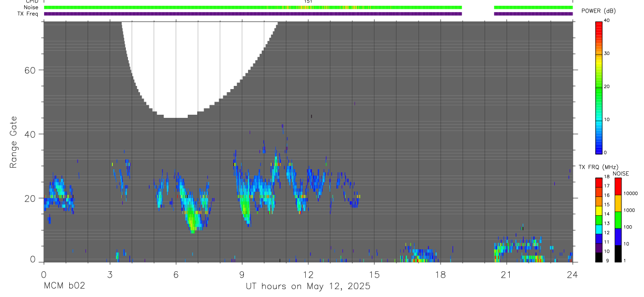Click the red top of the POWER colorbar
Viewport: 644px width, 297px height.
pos(599,26)
